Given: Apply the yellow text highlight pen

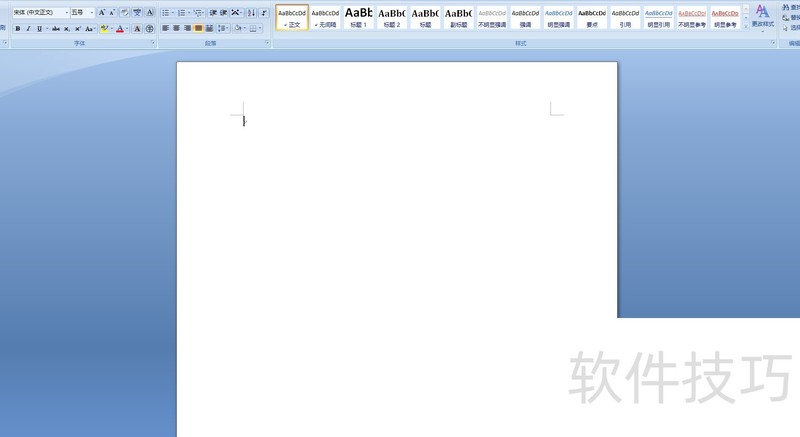Looking at the screenshot, I should (x=104, y=29).
